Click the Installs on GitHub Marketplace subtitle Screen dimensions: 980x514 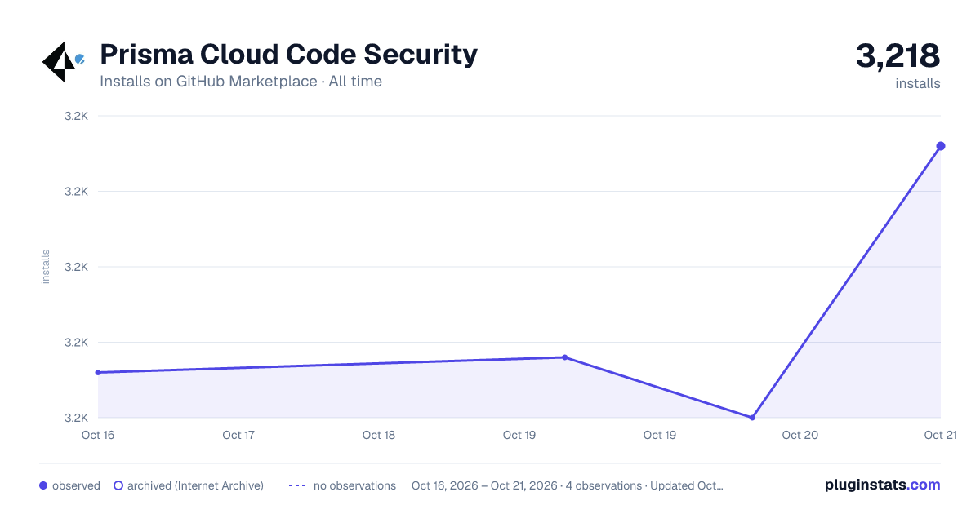coord(241,82)
